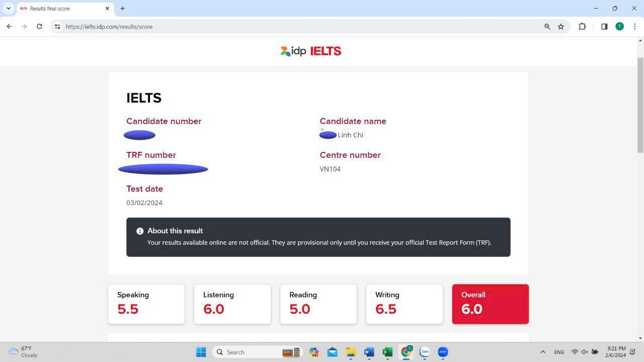Click the candidate name Linh Chi
644x362 pixels.
pyautogui.click(x=351, y=135)
